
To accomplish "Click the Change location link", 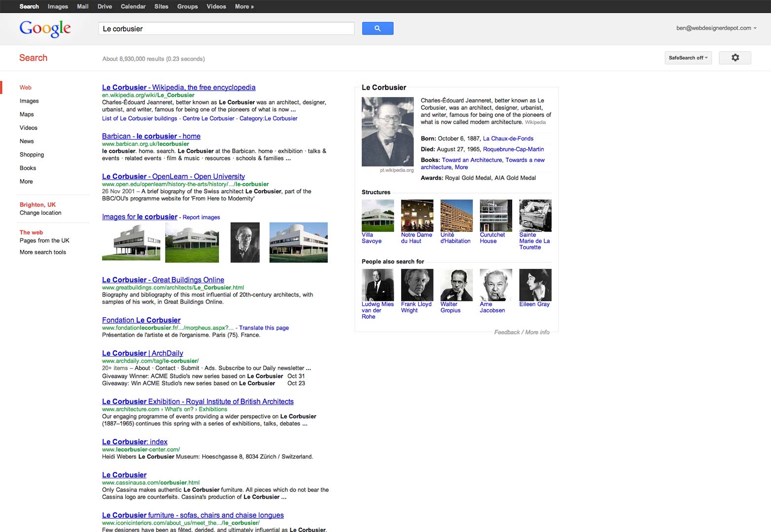I will click(x=40, y=213).
